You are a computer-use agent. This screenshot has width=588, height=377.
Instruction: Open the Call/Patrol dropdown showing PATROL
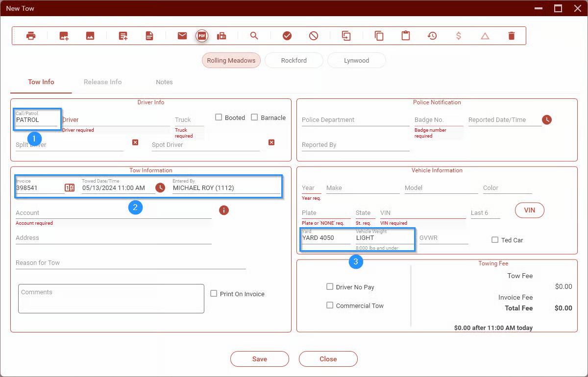pyautogui.click(x=36, y=120)
